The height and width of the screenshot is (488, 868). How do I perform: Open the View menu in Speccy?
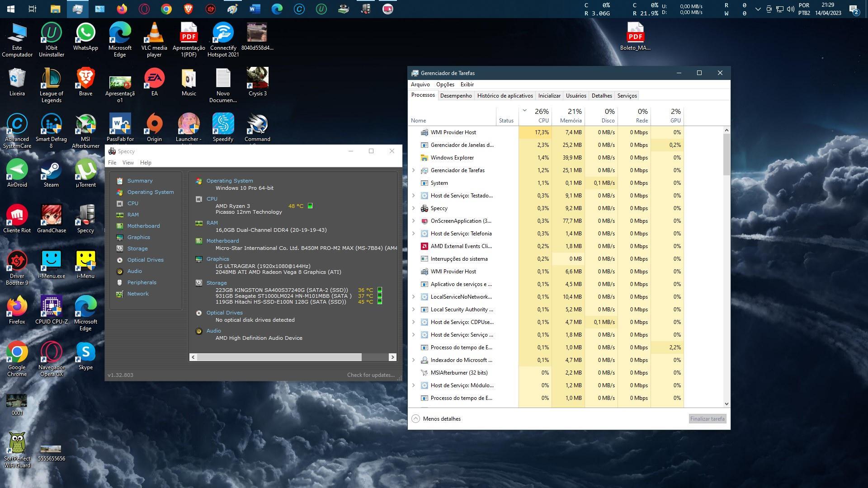128,163
